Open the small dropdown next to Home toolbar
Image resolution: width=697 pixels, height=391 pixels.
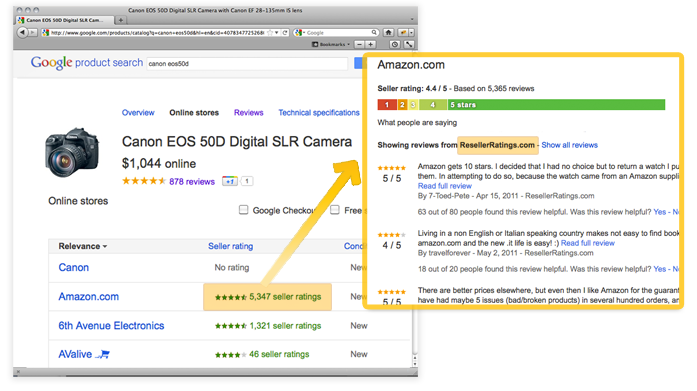tap(412, 32)
